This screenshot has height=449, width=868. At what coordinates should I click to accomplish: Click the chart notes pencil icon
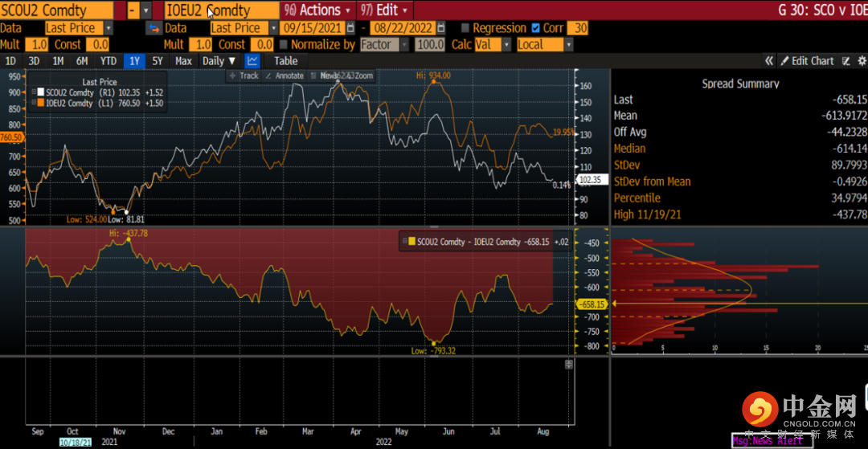(845, 61)
